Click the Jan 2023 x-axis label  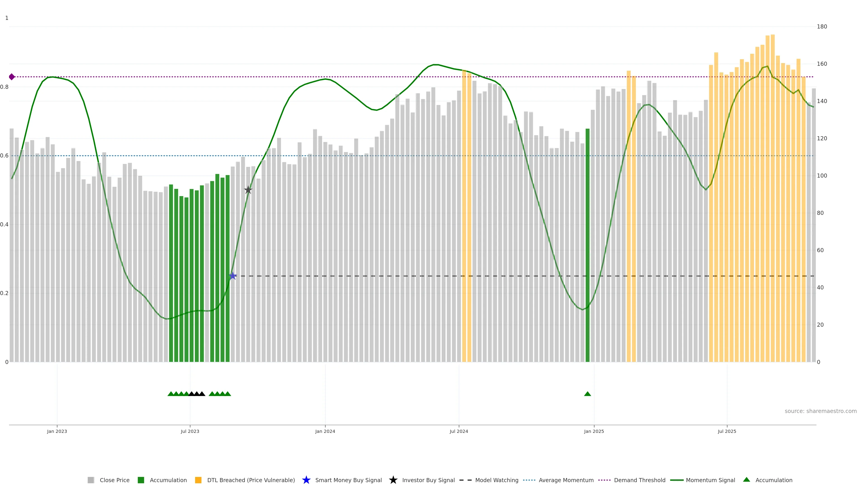click(x=57, y=431)
